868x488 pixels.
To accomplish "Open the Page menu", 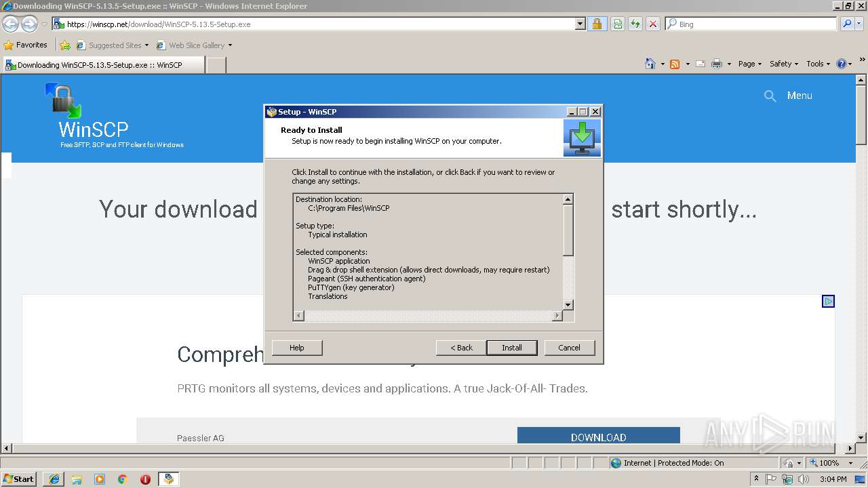I will coord(750,64).
